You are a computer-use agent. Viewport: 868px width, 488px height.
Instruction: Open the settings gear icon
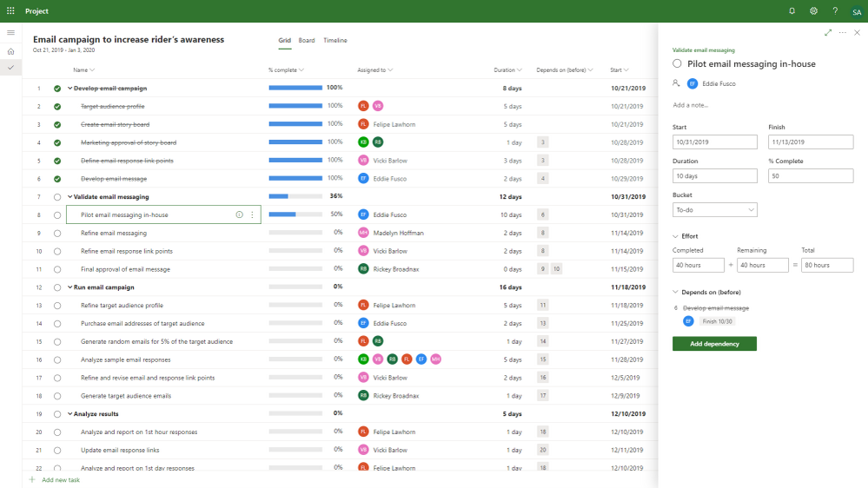(814, 11)
